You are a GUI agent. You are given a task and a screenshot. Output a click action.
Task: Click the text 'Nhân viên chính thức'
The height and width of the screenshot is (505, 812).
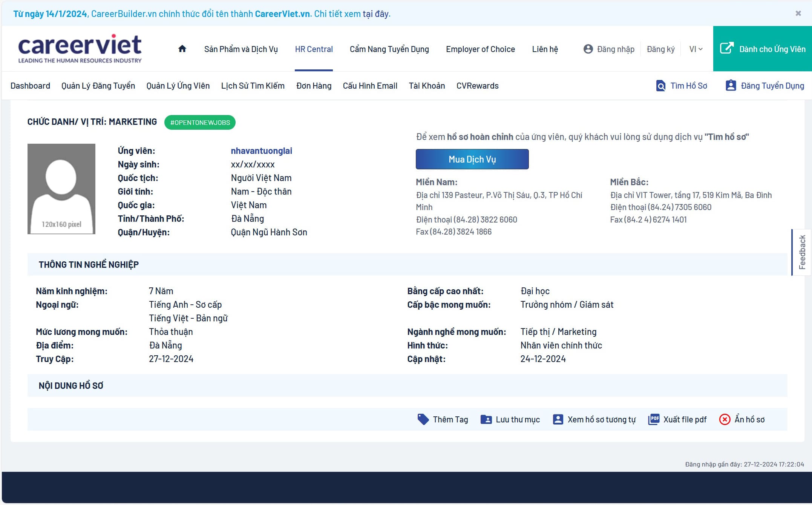click(561, 345)
